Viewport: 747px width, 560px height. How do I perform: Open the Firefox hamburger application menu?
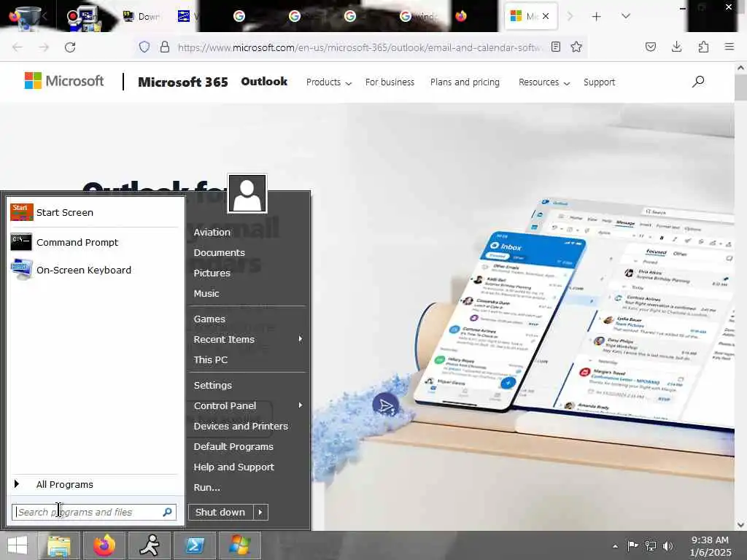point(729,47)
